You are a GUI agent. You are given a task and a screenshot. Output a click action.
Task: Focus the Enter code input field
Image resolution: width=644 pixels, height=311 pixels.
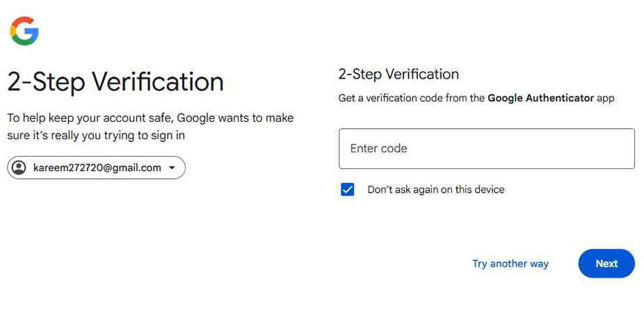[x=486, y=148]
